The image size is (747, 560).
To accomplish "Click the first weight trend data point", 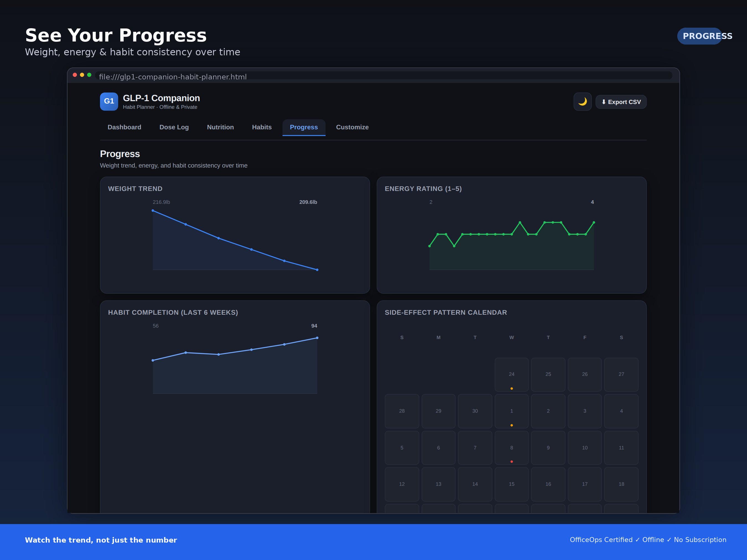I will click(153, 211).
